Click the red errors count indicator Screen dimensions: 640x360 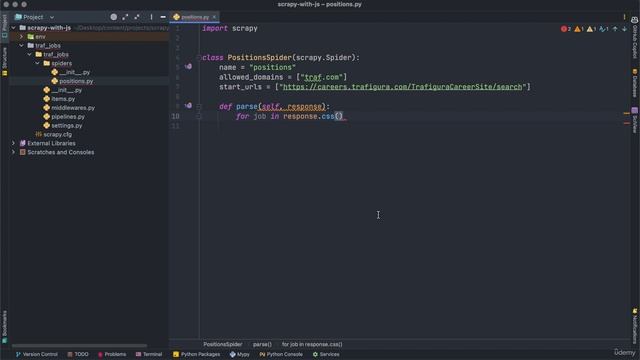tap(566, 29)
